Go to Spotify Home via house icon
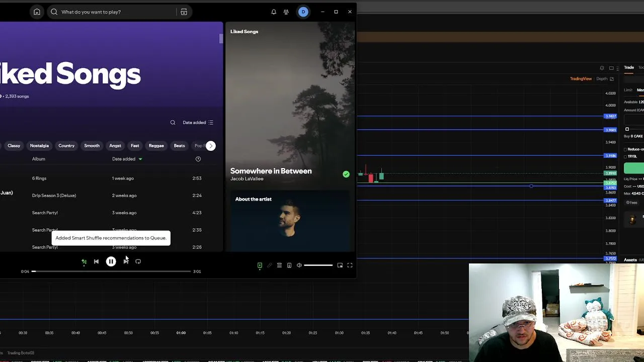The image size is (644, 362). (x=37, y=12)
